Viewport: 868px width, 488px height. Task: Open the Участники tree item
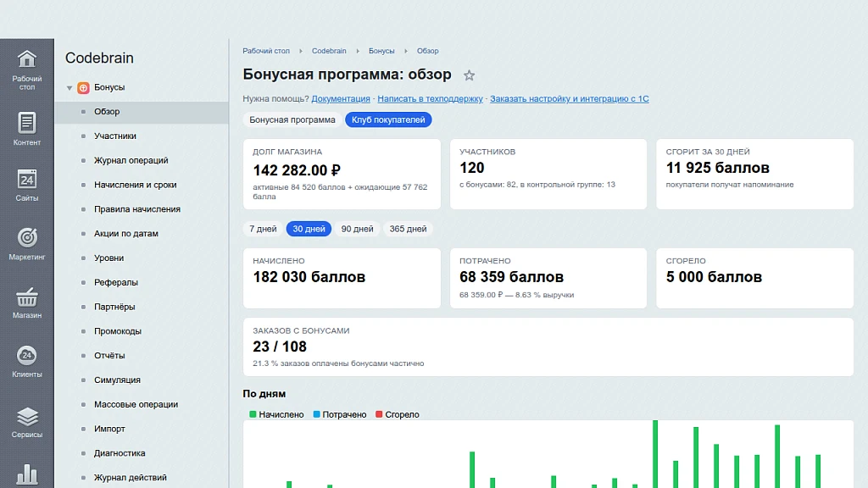[x=114, y=136]
